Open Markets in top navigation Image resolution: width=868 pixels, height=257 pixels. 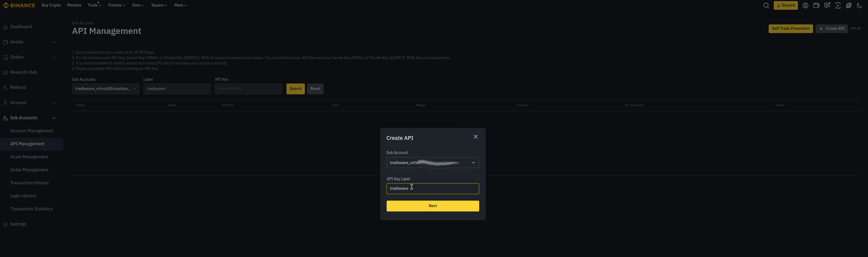coord(74,5)
